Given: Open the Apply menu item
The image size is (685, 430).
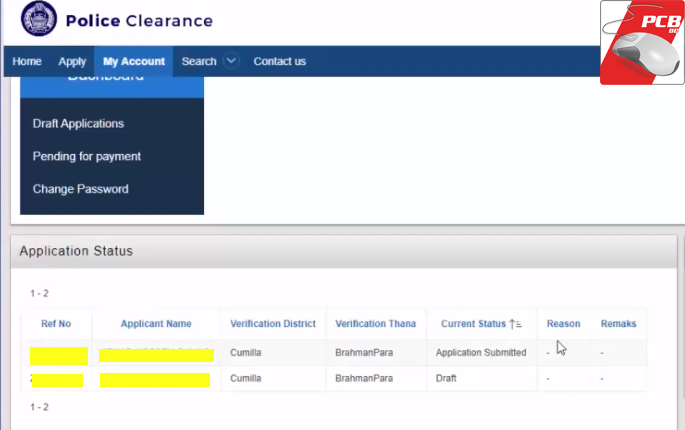Looking at the screenshot, I should pos(72,61).
